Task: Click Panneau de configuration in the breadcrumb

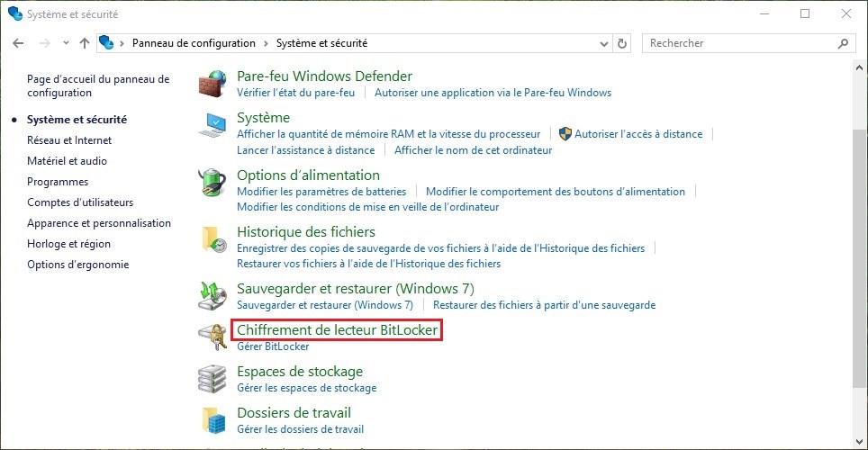Action: [194, 43]
